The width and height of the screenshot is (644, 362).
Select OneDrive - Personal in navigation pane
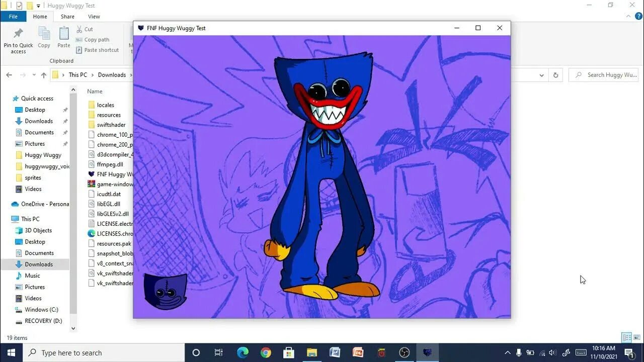pos(40,204)
